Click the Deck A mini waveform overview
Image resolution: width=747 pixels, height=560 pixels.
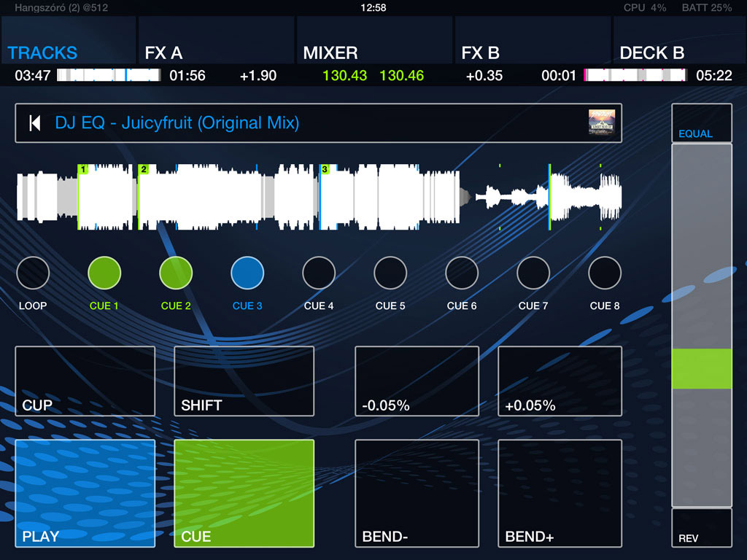pyautogui.click(x=109, y=75)
